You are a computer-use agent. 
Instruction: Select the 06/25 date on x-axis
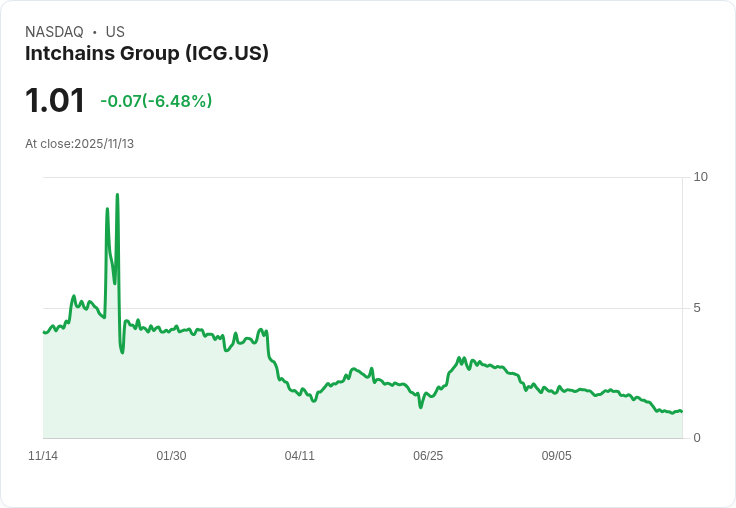pyautogui.click(x=428, y=456)
